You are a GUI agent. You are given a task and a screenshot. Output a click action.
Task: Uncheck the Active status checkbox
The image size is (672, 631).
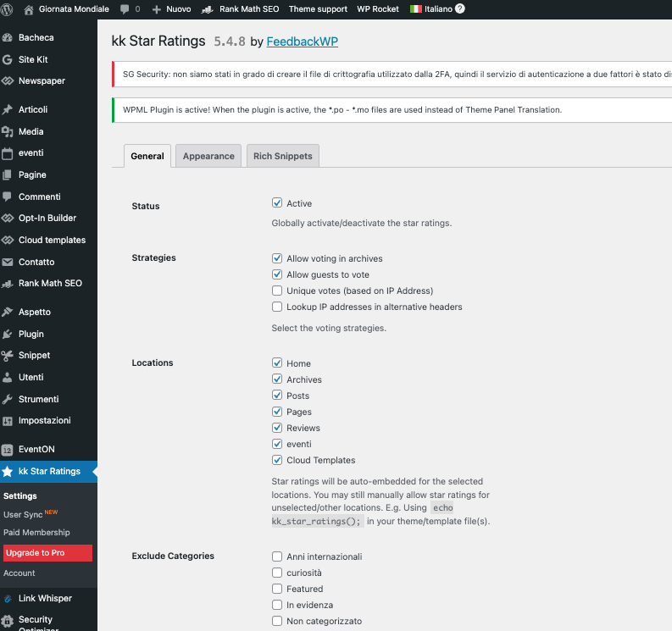click(x=277, y=202)
